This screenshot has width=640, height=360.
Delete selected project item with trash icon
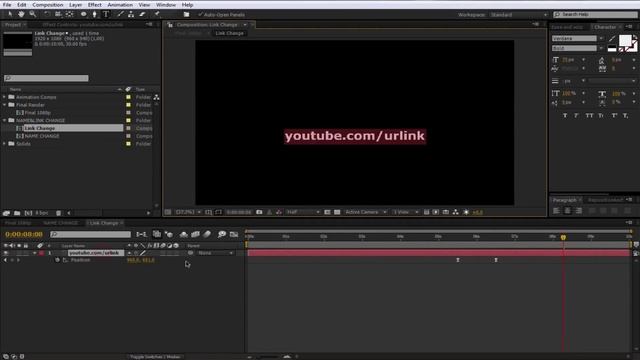pos(58,213)
